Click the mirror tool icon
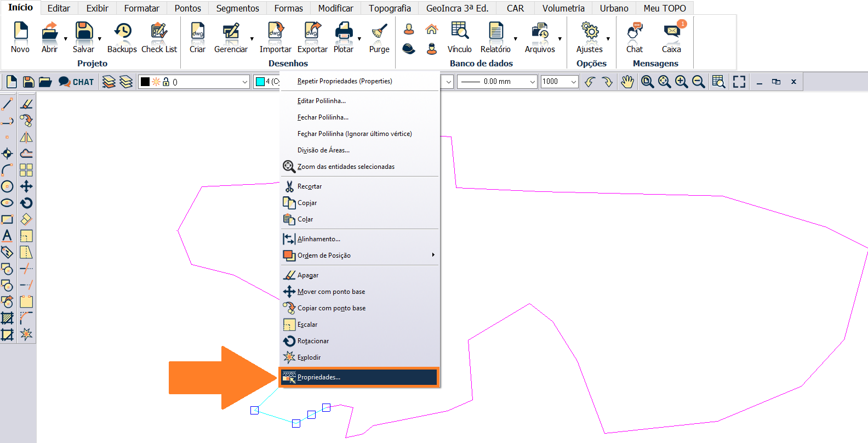This screenshot has width=868, height=443. click(26, 137)
